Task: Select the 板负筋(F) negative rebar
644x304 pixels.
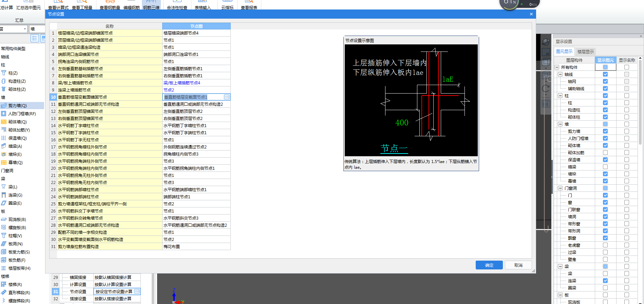Action: click(x=17, y=260)
